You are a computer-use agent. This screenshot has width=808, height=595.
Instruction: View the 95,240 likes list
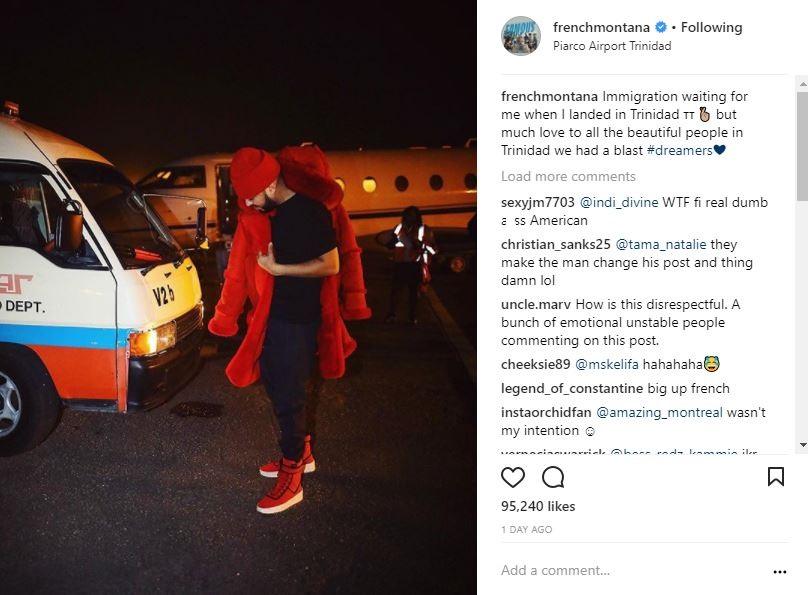click(537, 506)
